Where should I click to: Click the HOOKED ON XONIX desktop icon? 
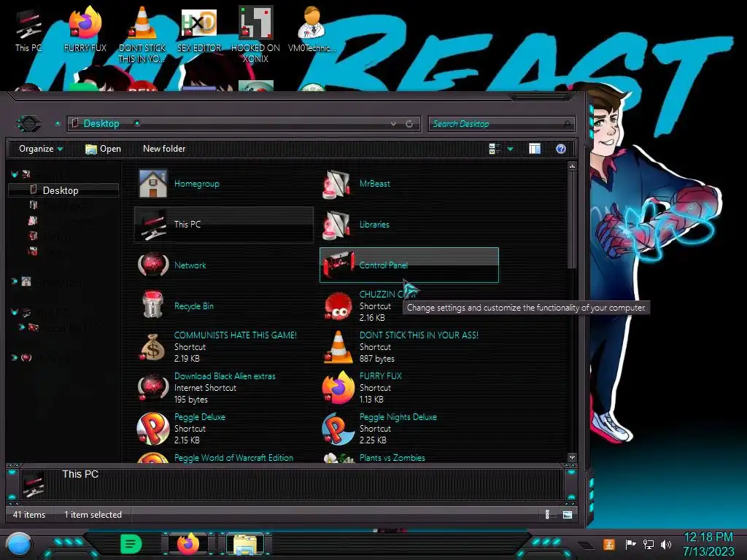tap(255, 34)
